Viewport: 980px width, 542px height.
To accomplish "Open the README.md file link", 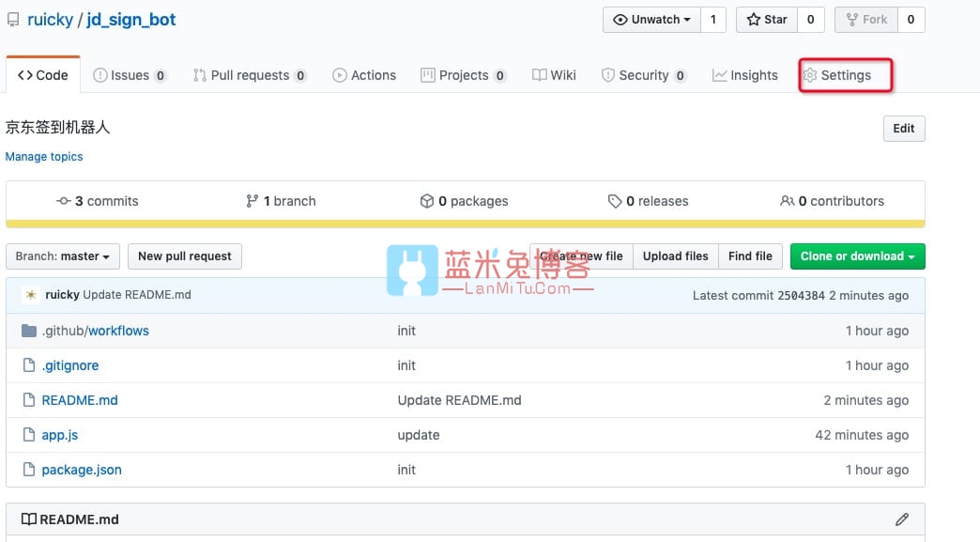I will (80, 400).
